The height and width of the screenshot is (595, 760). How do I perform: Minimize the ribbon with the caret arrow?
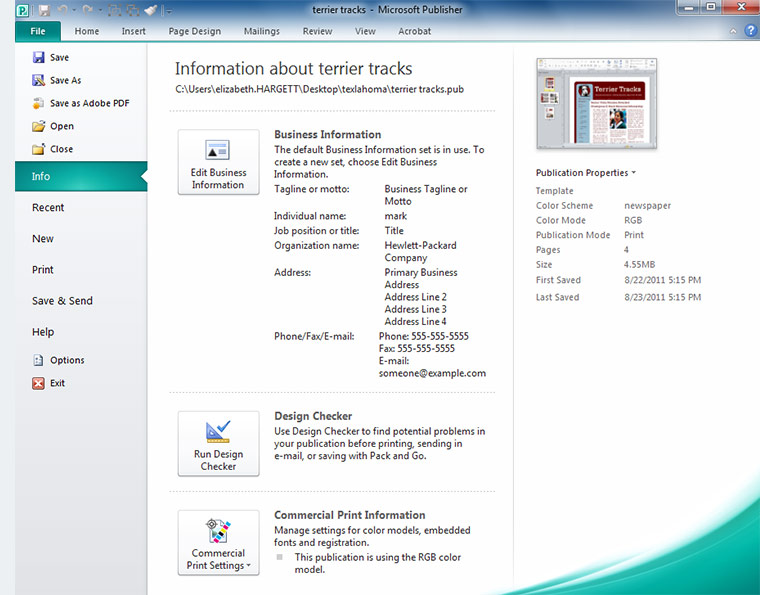click(731, 31)
